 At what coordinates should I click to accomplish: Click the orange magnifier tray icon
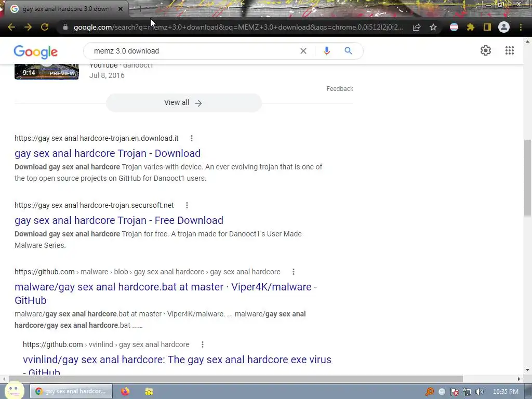430,392
